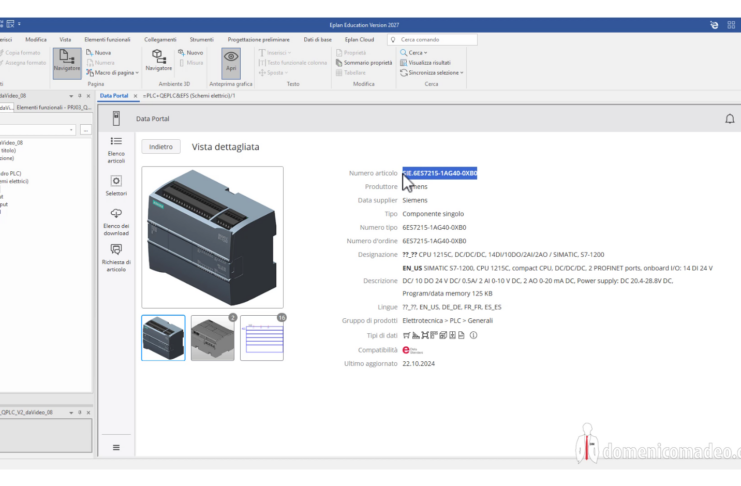Open Richiesta di articolo
This screenshot has width=741, height=486.
116,258
